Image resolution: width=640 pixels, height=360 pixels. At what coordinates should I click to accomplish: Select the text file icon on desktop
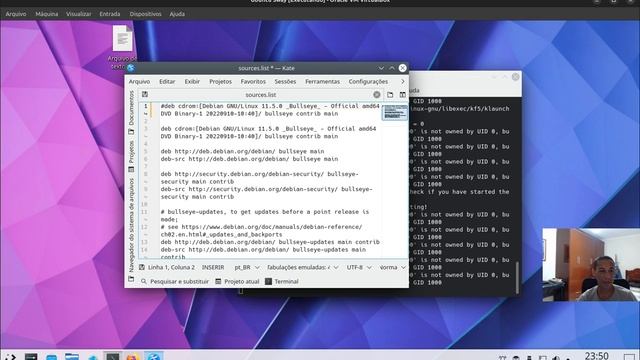point(122,46)
